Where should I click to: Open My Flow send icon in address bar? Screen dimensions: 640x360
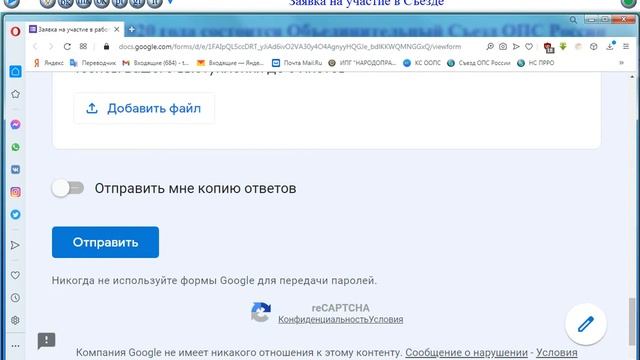point(516,47)
